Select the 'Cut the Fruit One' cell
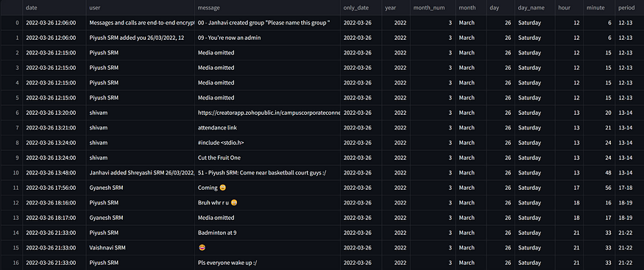This screenshot has width=644, height=270. point(267,157)
